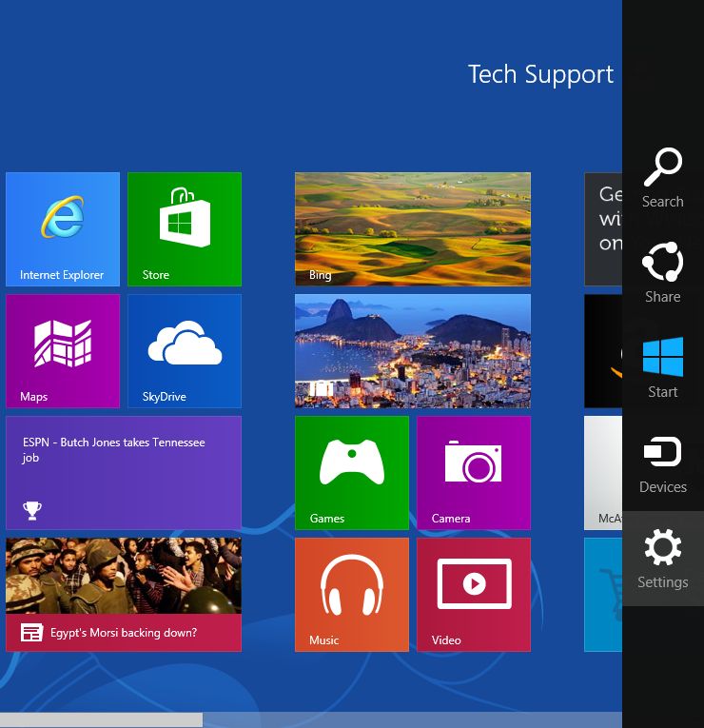Launch the Store tile
The height and width of the screenshot is (728, 704).
click(x=185, y=229)
